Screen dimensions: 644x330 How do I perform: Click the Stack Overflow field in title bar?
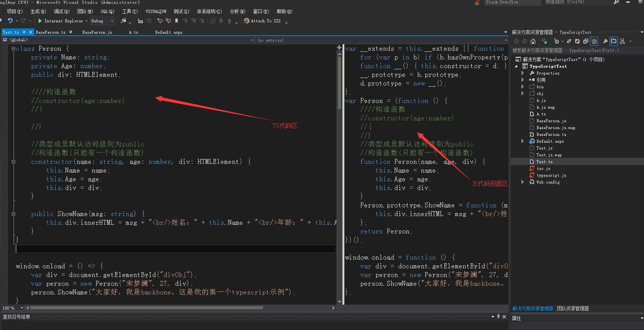click(x=513, y=2)
